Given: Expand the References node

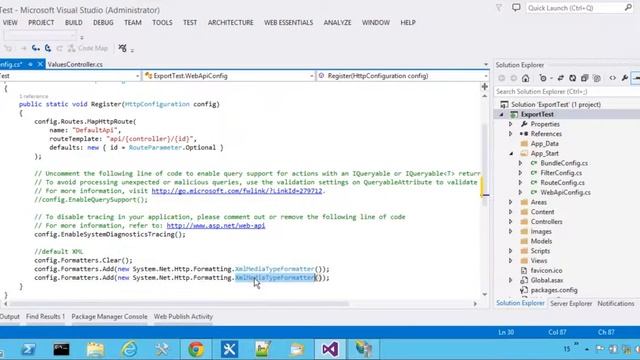Looking at the screenshot, I should pos(511,134).
